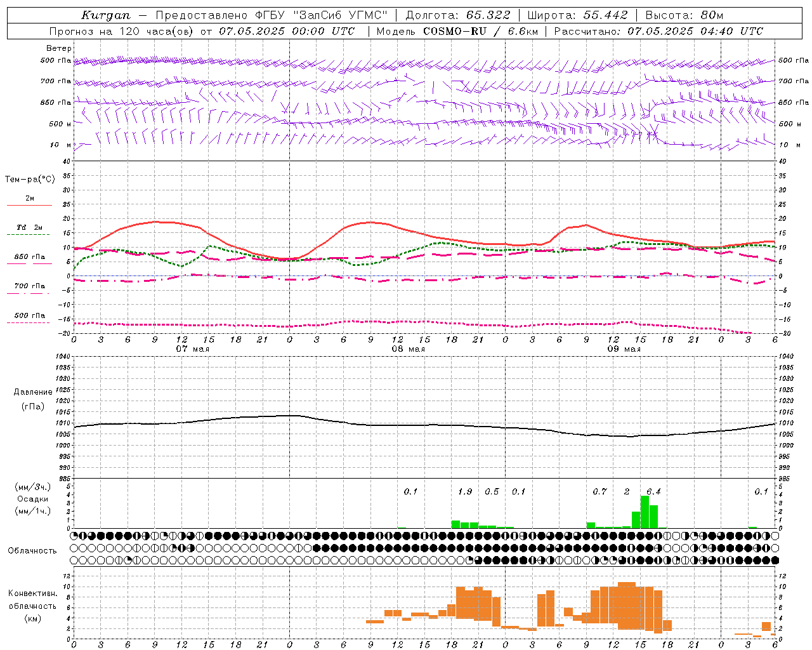The image size is (812, 650).
Task: Click the "Облачность" cloud cover label
Action: coord(32,551)
